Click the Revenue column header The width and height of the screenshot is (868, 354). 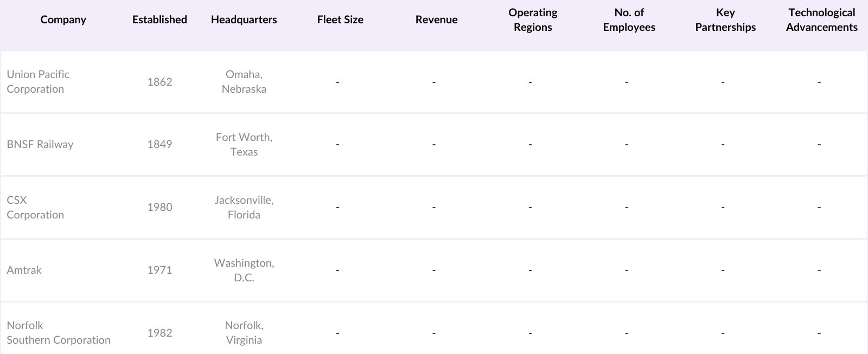[x=436, y=20]
